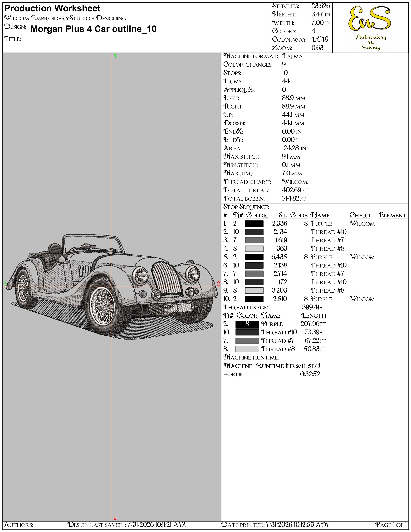
Task: Click "Wilcom EmbroideryStudio - Designing" subtitle
Action: click(x=65, y=18)
